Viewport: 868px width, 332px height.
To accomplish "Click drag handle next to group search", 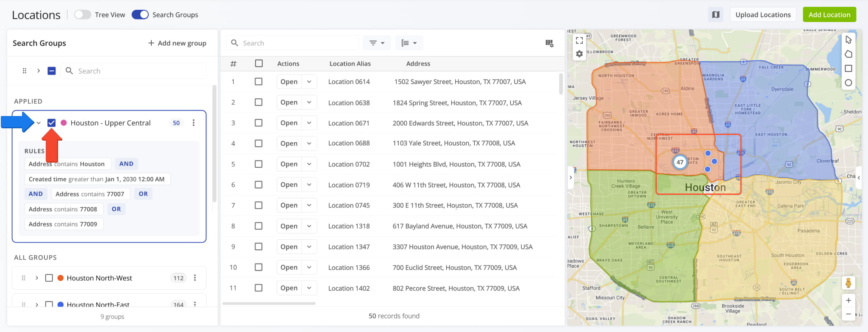I will pyautogui.click(x=25, y=71).
